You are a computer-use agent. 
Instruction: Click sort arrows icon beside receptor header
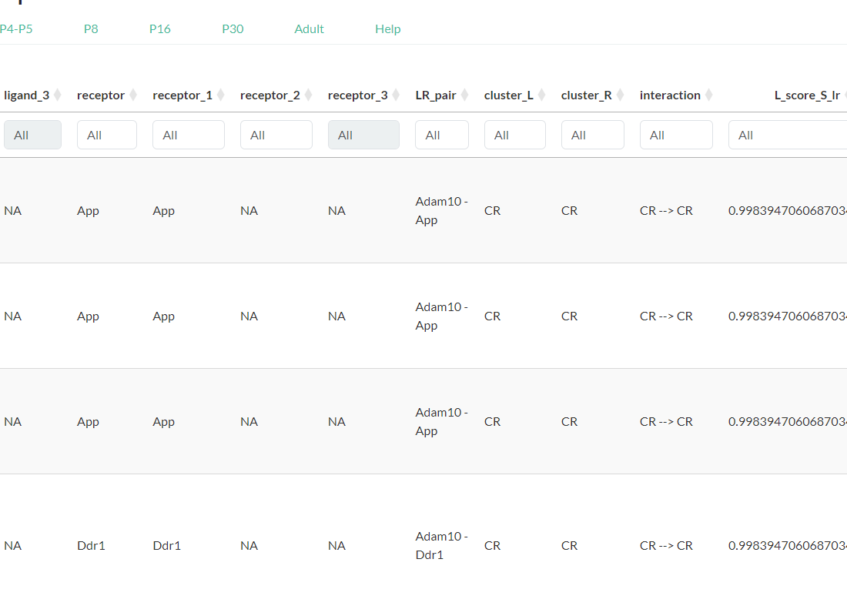[x=132, y=95]
